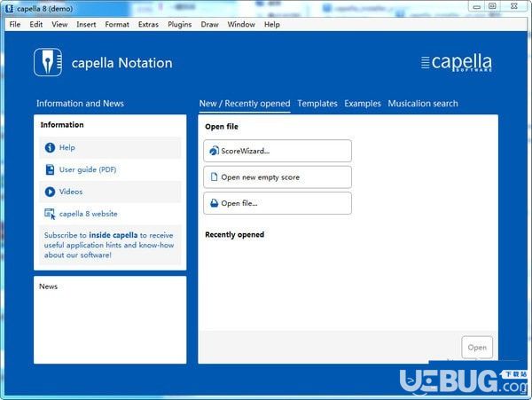Screen dimensions: 532x400
Task: Open the File menu
Action: (x=15, y=25)
